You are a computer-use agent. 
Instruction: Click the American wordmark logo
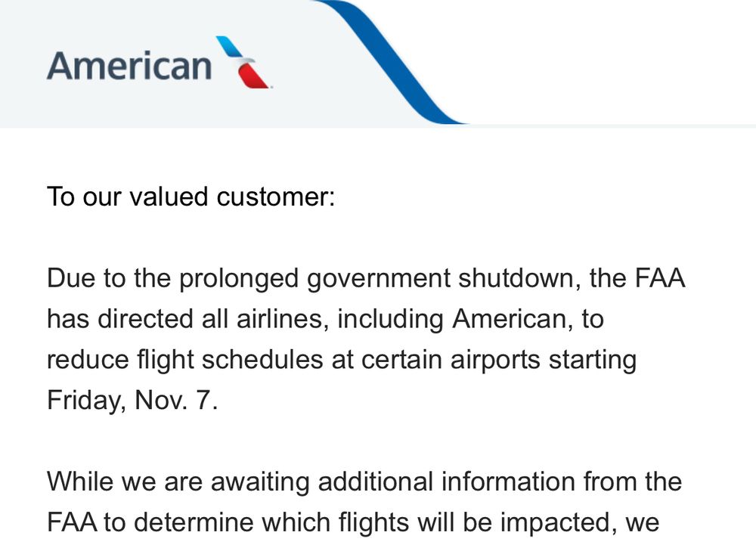pyautogui.click(x=129, y=66)
